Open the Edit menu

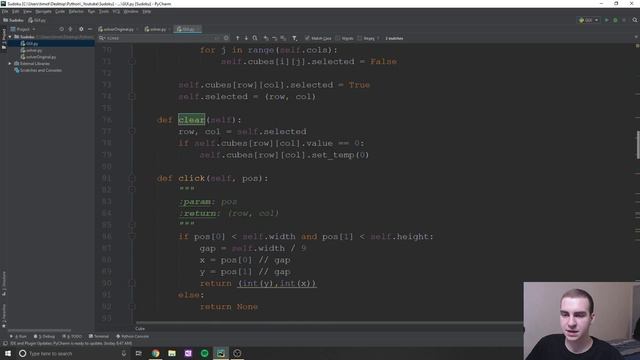tap(16, 11)
